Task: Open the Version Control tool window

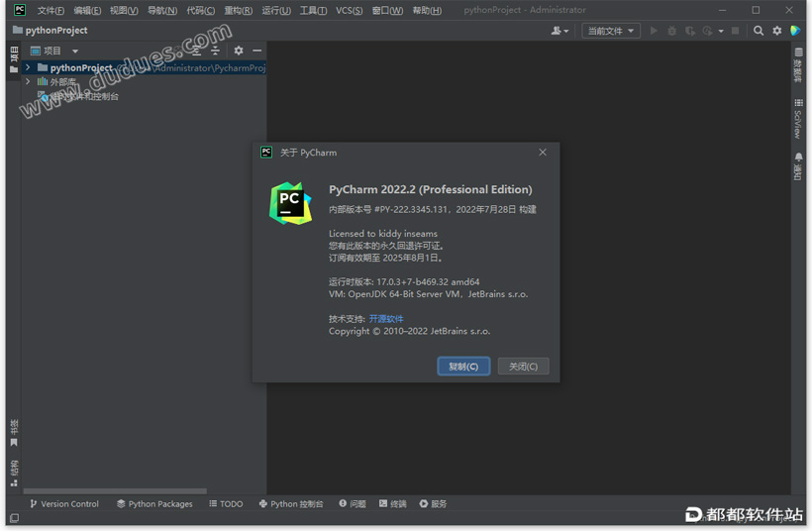Action: [64, 504]
